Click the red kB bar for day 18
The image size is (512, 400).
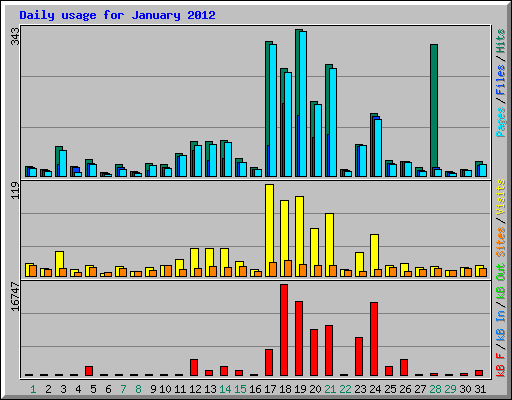pyautogui.click(x=284, y=330)
